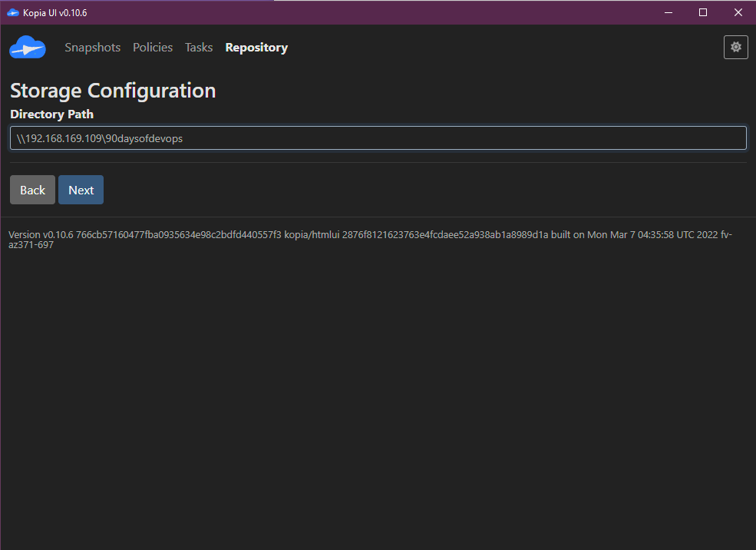Close the Kopia UI window

[738, 12]
